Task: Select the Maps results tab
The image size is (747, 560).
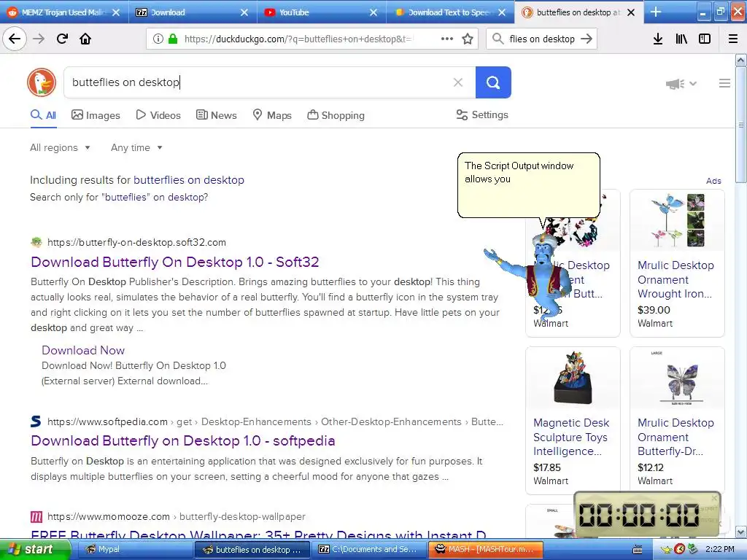Action: pos(272,115)
